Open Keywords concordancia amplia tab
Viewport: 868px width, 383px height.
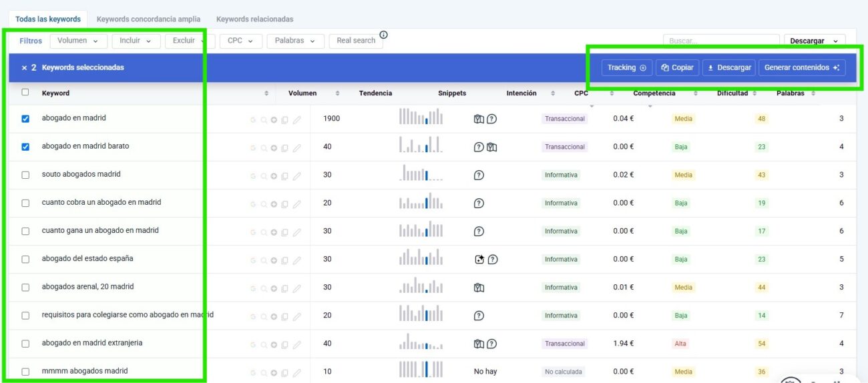[x=148, y=19]
